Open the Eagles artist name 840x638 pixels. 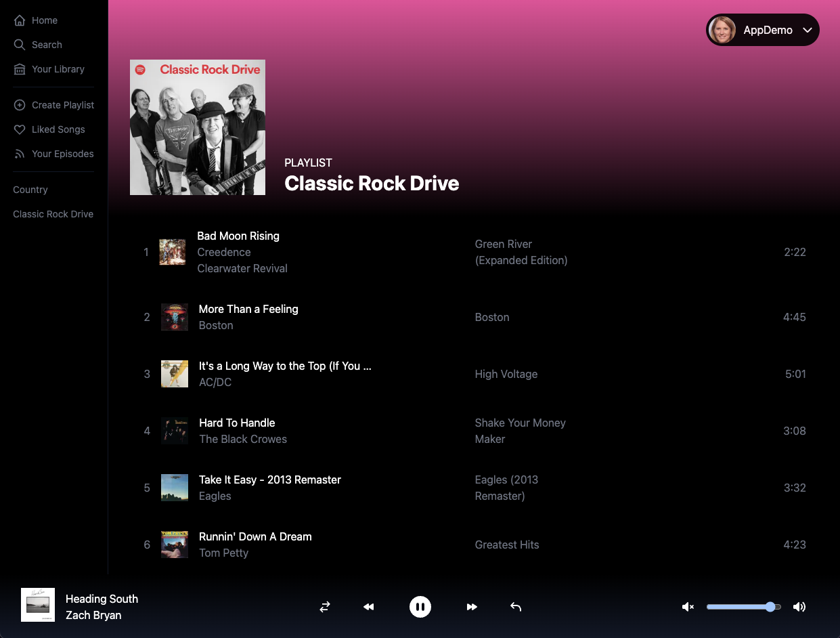click(x=215, y=496)
